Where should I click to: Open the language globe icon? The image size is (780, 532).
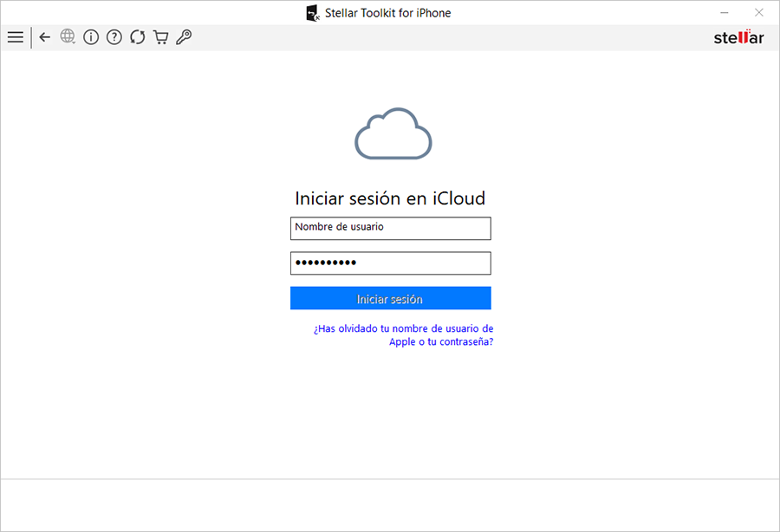coord(68,36)
